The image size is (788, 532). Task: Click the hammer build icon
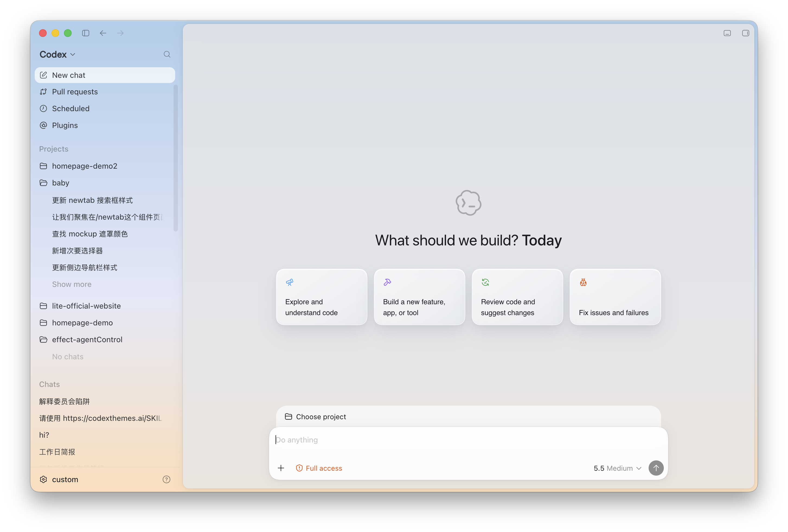point(387,283)
